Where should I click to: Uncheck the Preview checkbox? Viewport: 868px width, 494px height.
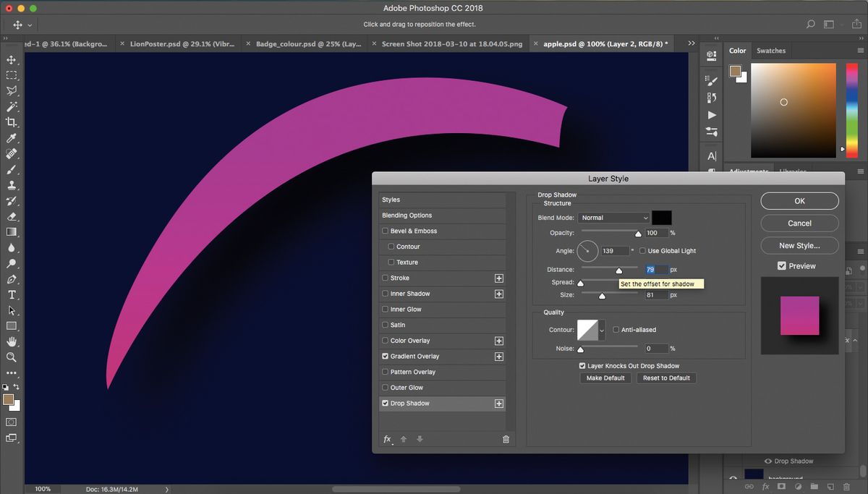pos(782,265)
